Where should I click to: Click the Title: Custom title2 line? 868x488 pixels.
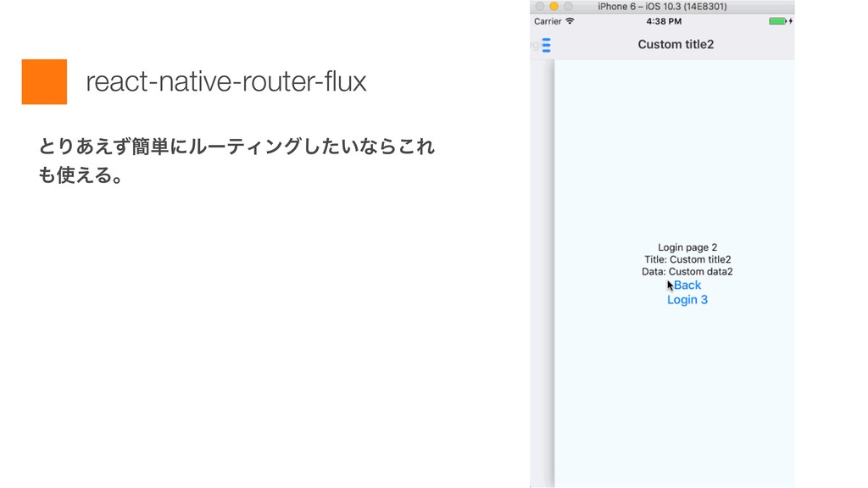[687, 259]
